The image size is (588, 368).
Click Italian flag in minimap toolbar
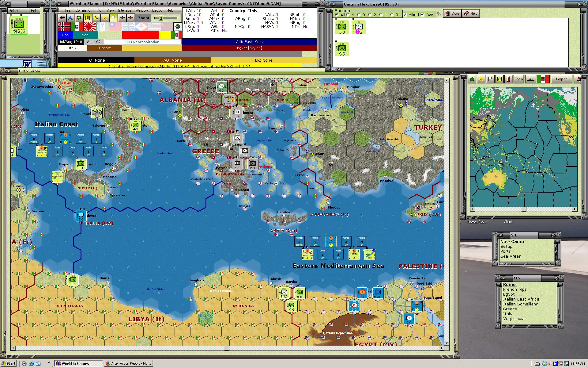click(x=543, y=79)
